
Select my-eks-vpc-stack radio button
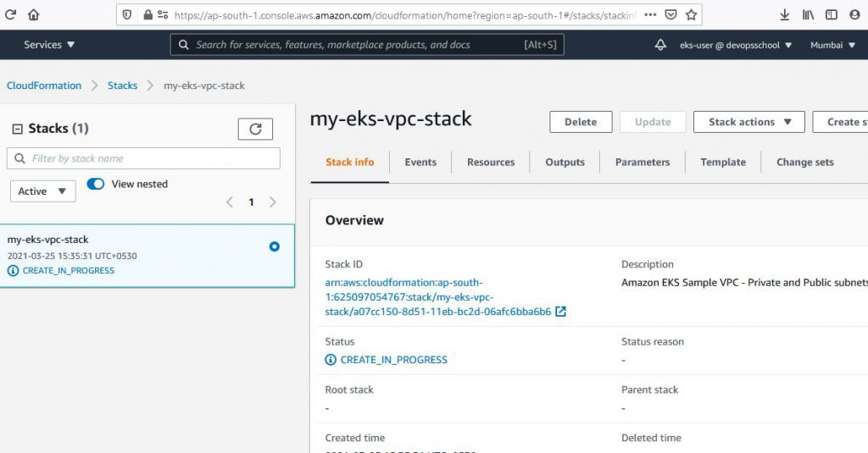274,246
